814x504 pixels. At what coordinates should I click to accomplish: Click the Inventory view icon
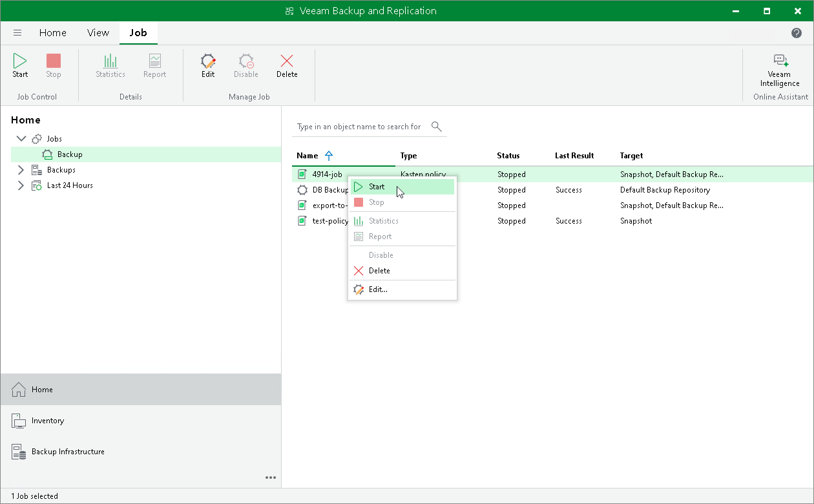(x=19, y=421)
